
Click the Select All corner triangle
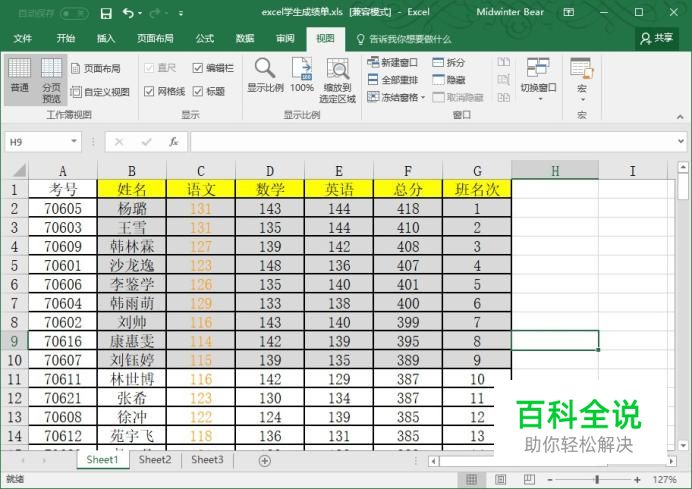(x=18, y=170)
